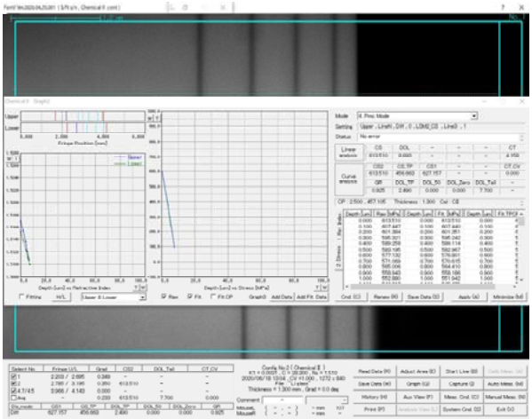Click the Start Live button

pos(462,372)
